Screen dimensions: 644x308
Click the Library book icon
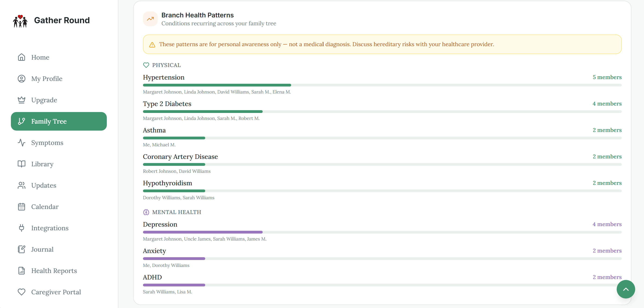tap(22, 164)
